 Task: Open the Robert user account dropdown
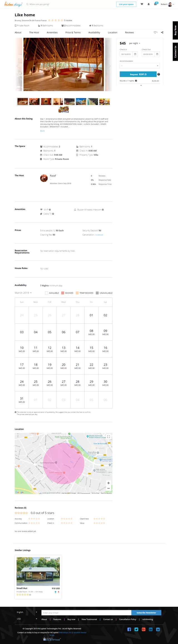coord(168,4)
